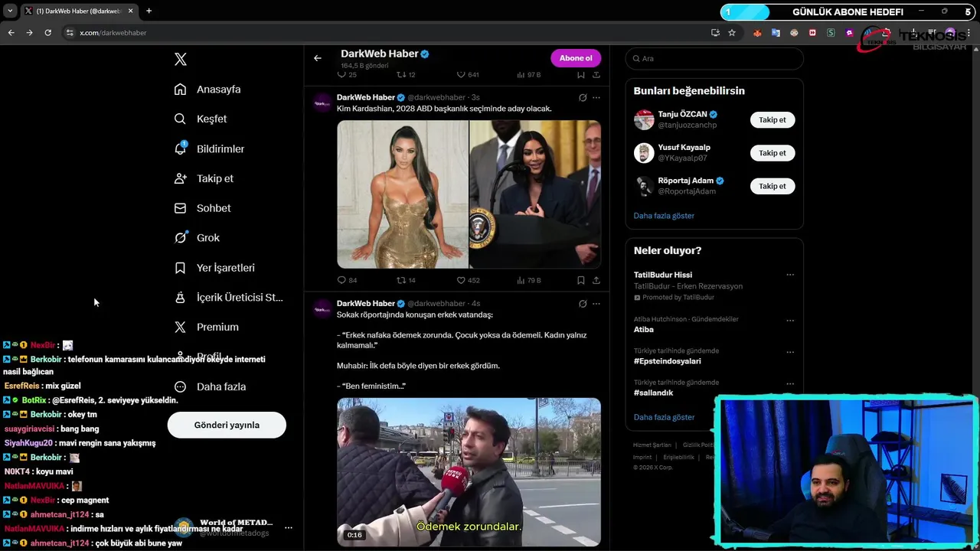The width and height of the screenshot is (980, 551).
Task: Open Kim Kardashian podium photo
Action: tap(535, 194)
